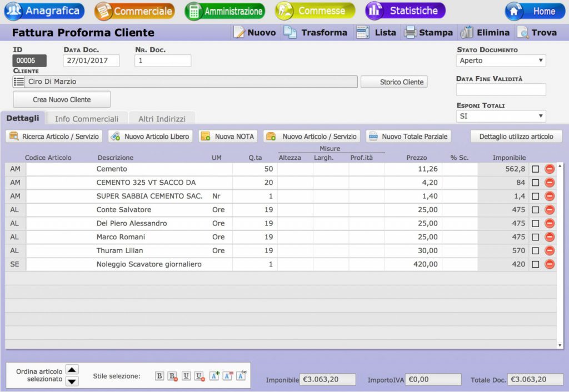Apply bold style to selection
Image resolution: width=569 pixels, height=392 pixels.
click(x=159, y=376)
